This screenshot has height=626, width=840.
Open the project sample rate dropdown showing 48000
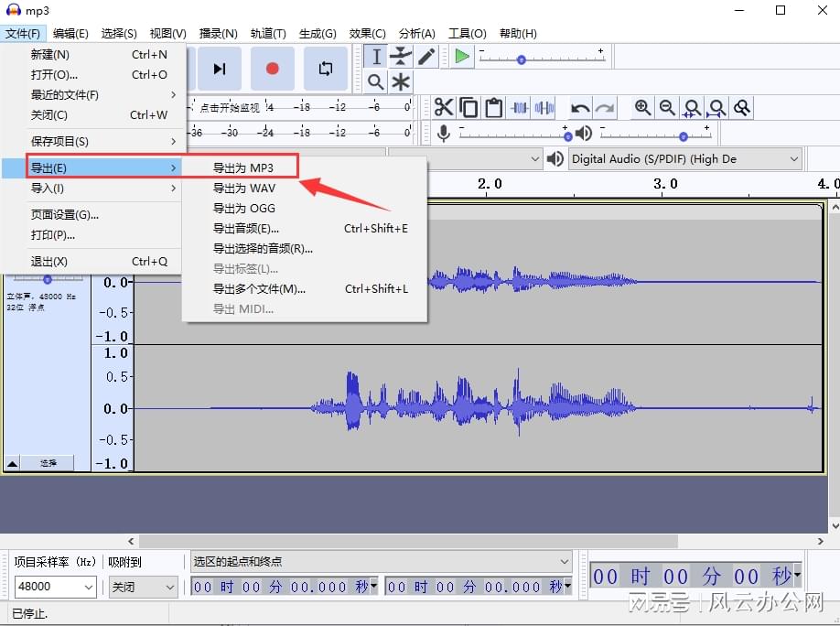[x=55, y=587]
